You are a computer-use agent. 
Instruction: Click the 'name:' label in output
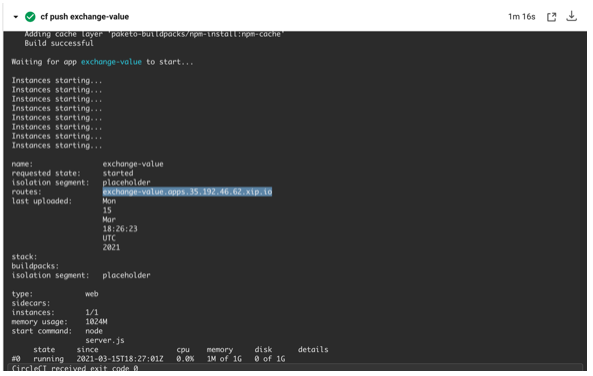22,164
